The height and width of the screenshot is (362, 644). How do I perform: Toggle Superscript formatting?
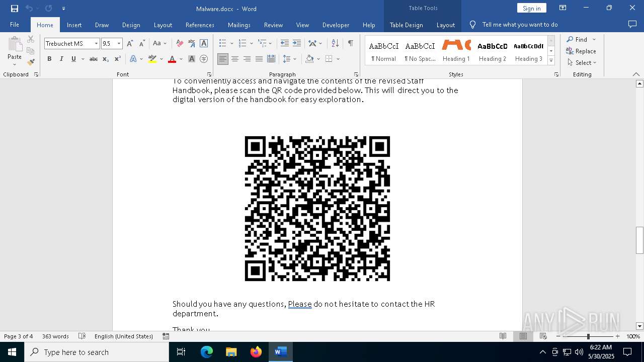tap(118, 59)
